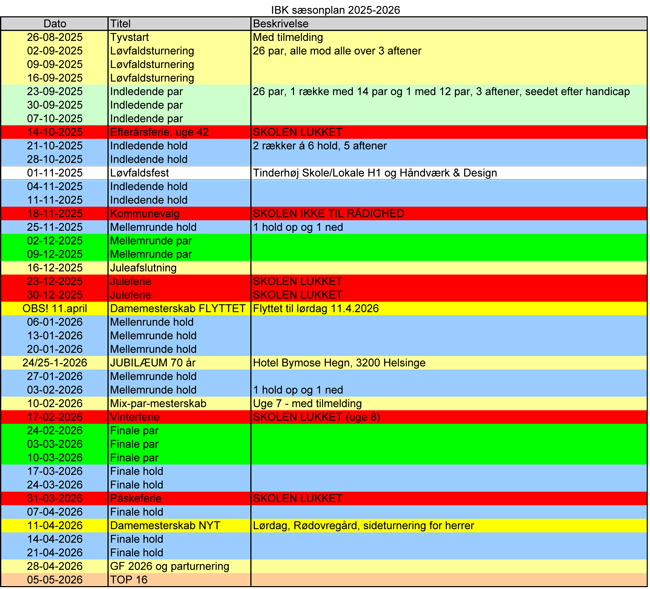Select the 26-08-2025 date cell

54,37
